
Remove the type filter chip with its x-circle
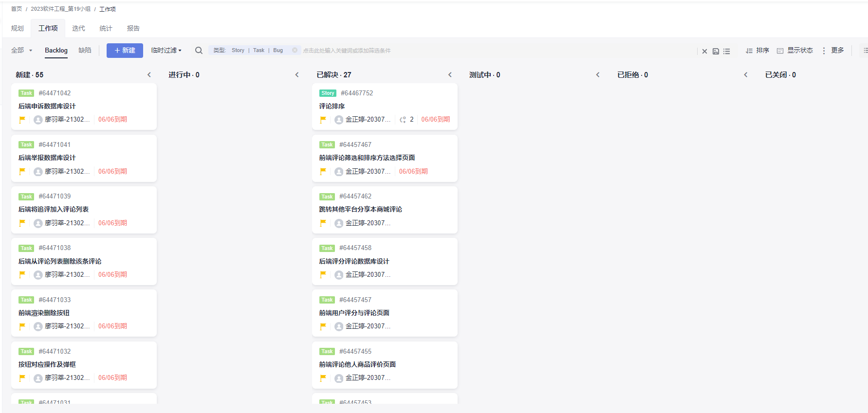(295, 50)
